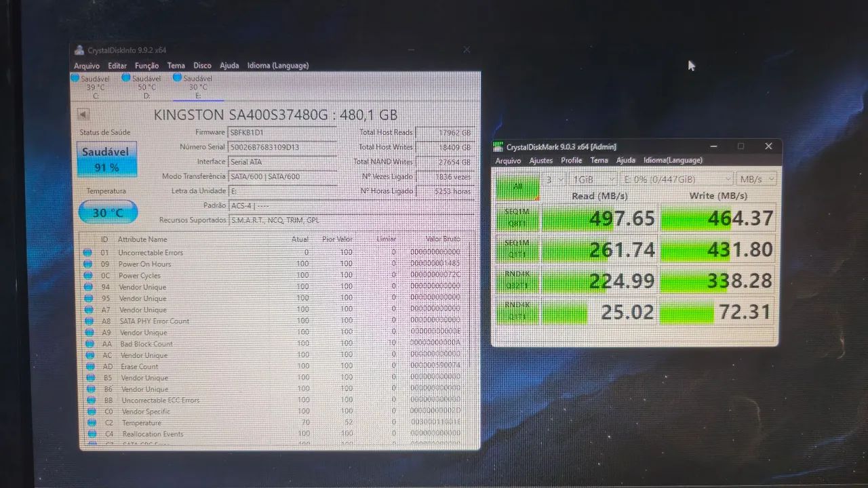The image size is (868, 488).
Task: Open Tema menu in CrystalDiskMark
Action: (599, 161)
